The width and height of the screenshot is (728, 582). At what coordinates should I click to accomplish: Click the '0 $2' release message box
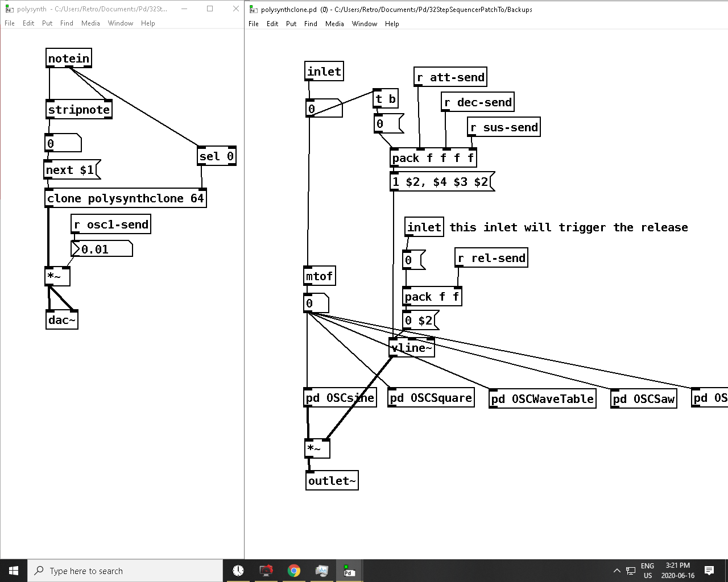coord(420,321)
